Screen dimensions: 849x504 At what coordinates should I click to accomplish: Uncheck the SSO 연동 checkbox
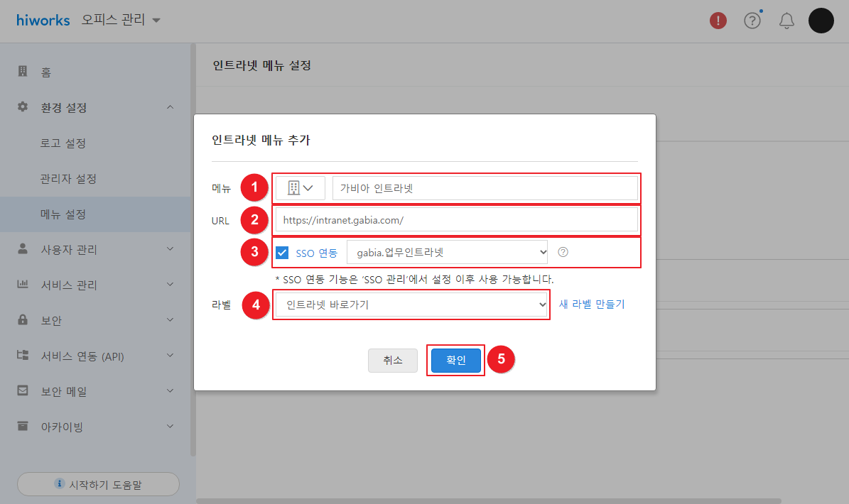[282, 253]
